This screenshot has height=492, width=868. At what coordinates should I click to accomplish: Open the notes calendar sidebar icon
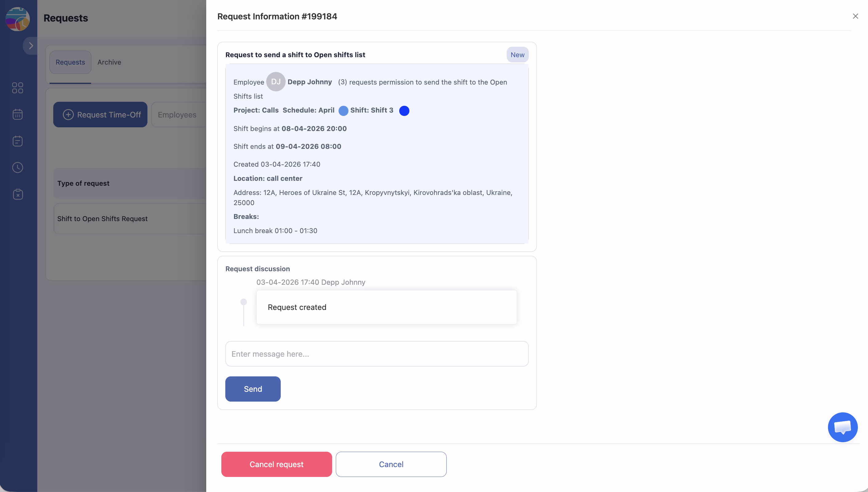[18, 141]
